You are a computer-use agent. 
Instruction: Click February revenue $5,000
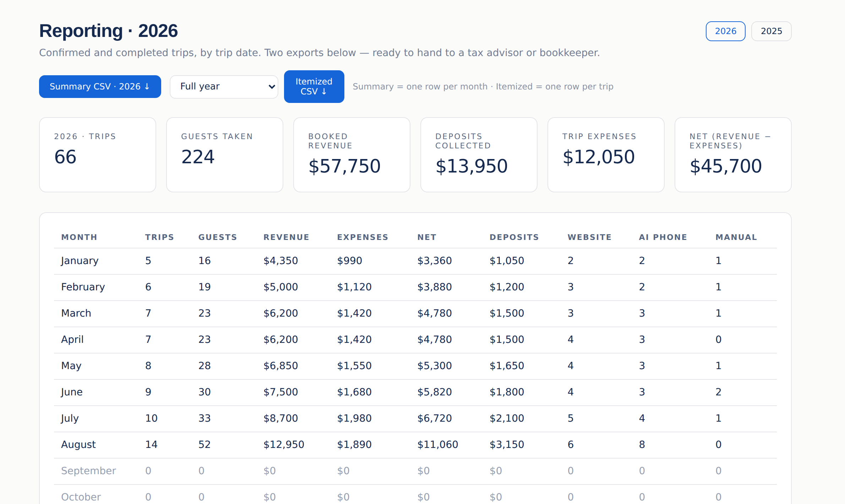pos(280,287)
